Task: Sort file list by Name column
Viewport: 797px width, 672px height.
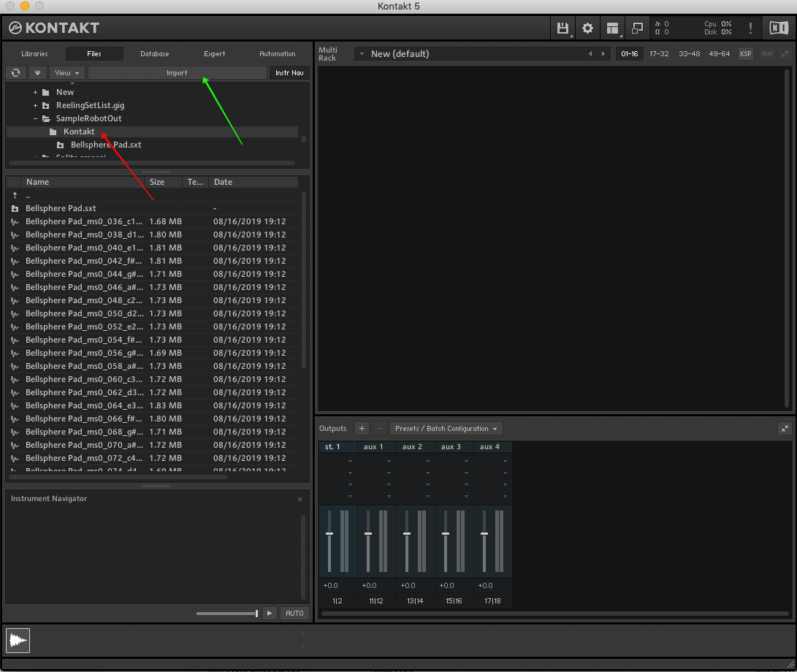Action: coord(83,182)
